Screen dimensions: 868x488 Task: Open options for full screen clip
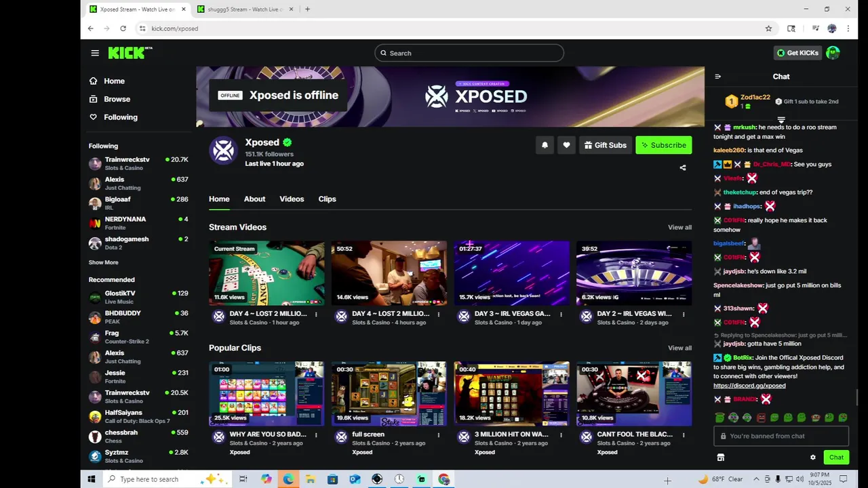(x=439, y=435)
